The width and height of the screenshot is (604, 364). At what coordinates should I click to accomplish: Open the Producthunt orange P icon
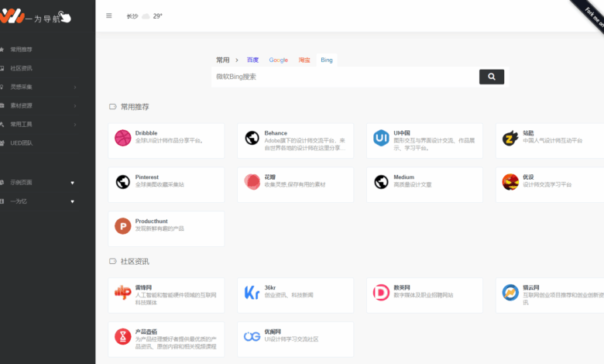pyautogui.click(x=122, y=226)
